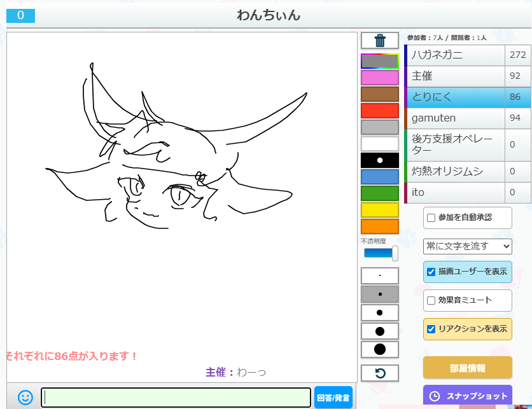The height and width of the screenshot is (409, 532).
Task: Enable 参加を自動承認 checkbox
Action: [x=431, y=218]
